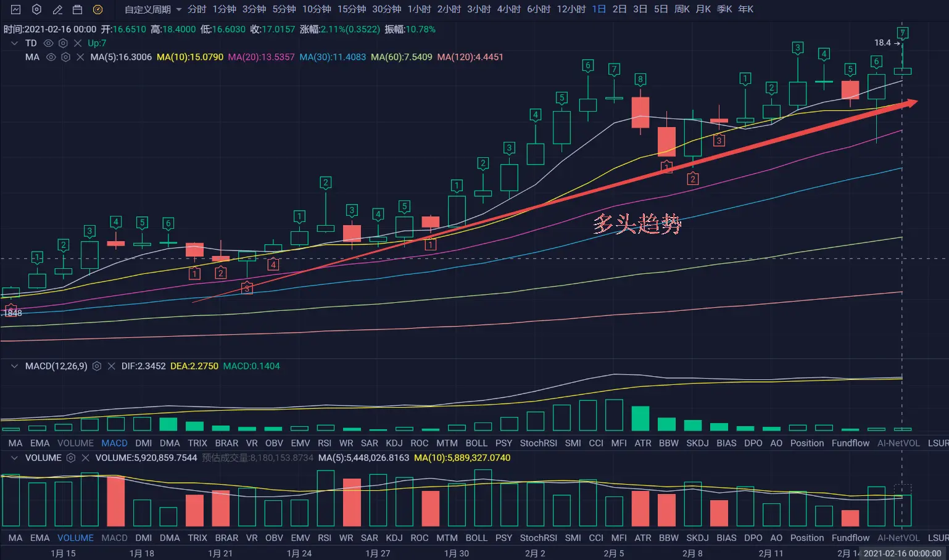Choose the 3日 interval

click(640, 9)
